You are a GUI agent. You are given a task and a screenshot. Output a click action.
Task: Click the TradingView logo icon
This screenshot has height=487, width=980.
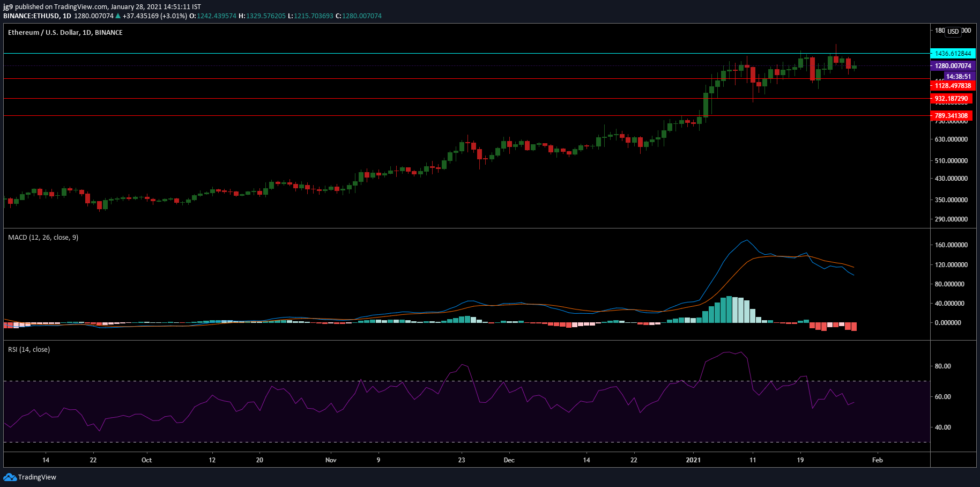[x=10, y=477]
